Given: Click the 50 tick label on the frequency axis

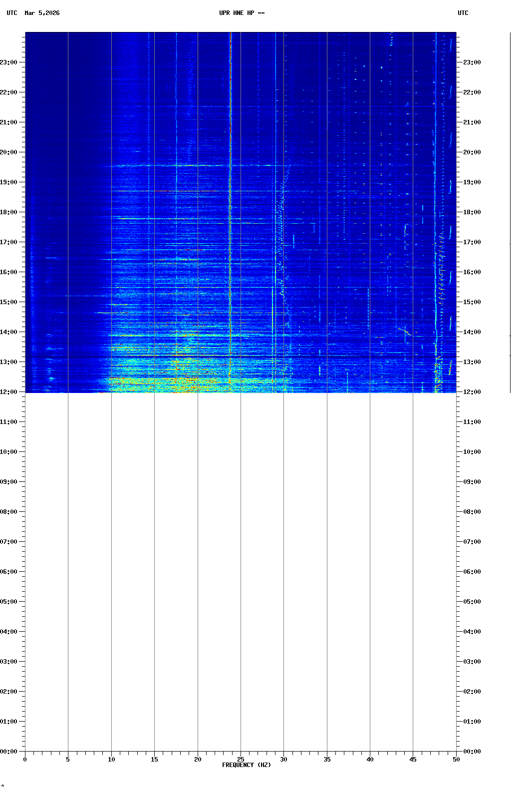Looking at the screenshot, I should click(456, 760).
